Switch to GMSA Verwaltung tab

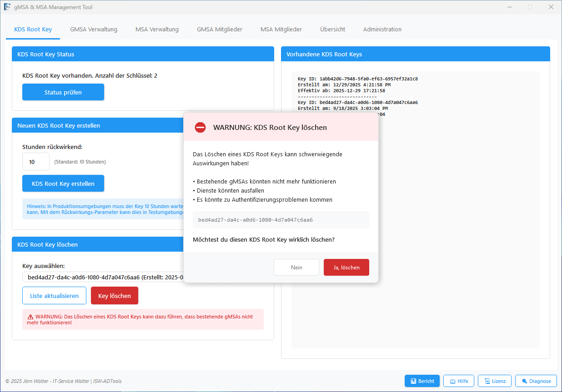pyautogui.click(x=94, y=30)
